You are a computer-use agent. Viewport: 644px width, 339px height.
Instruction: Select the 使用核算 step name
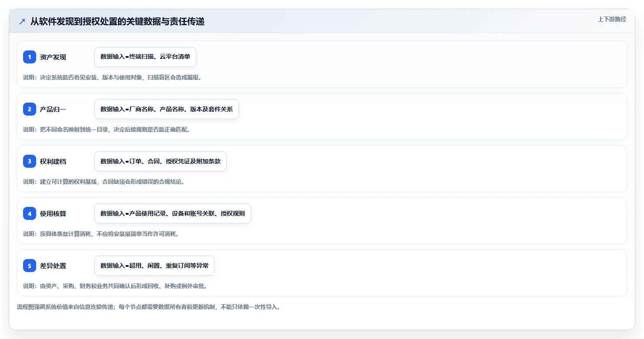53,213
